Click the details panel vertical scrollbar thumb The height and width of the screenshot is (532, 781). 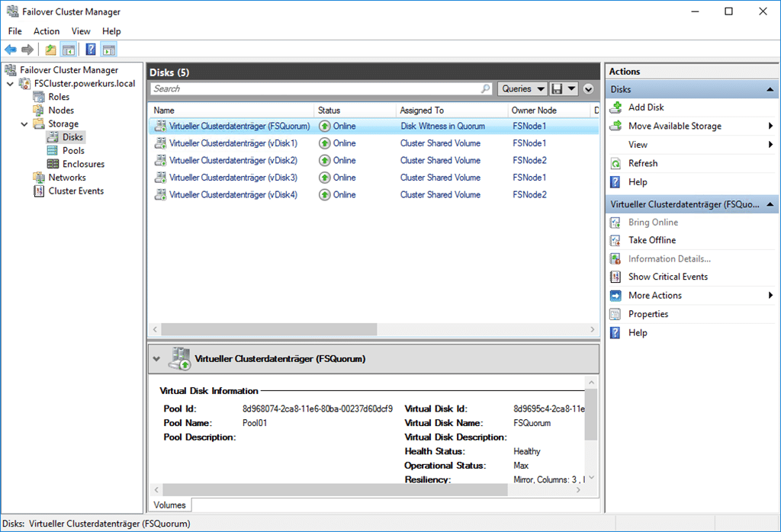click(591, 415)
